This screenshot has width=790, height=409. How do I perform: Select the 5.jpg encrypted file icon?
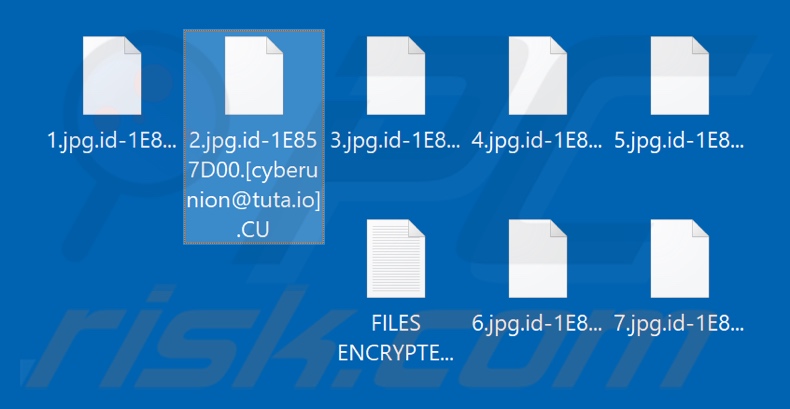(x=680, y=76)
